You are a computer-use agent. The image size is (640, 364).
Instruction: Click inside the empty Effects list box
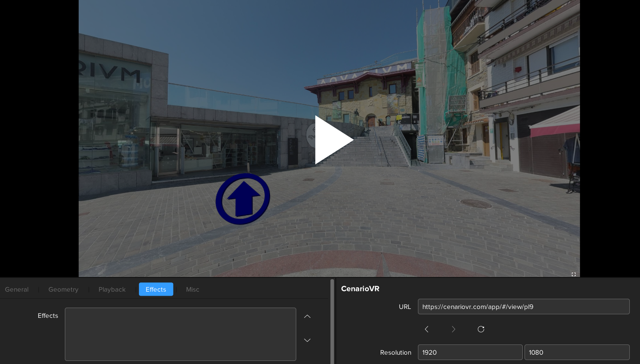[x=180, y=334]
